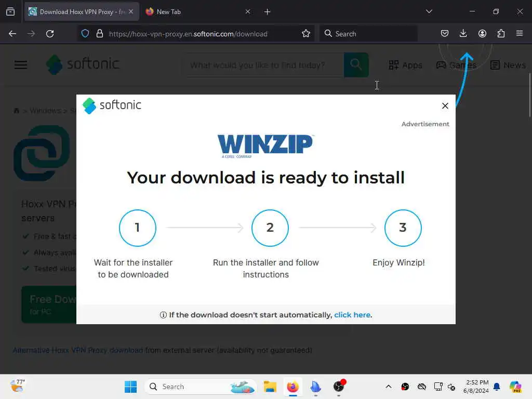Image resolution: width=532 pixels, height=399 pixels.
Task: Click the red-black circular tray icon
Action: click(405, 387)
